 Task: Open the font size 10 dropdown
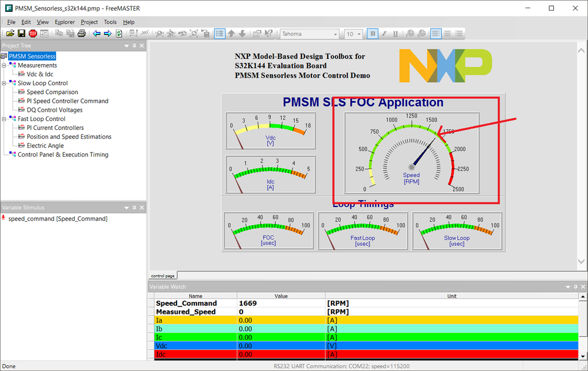(x=359, y=34)
